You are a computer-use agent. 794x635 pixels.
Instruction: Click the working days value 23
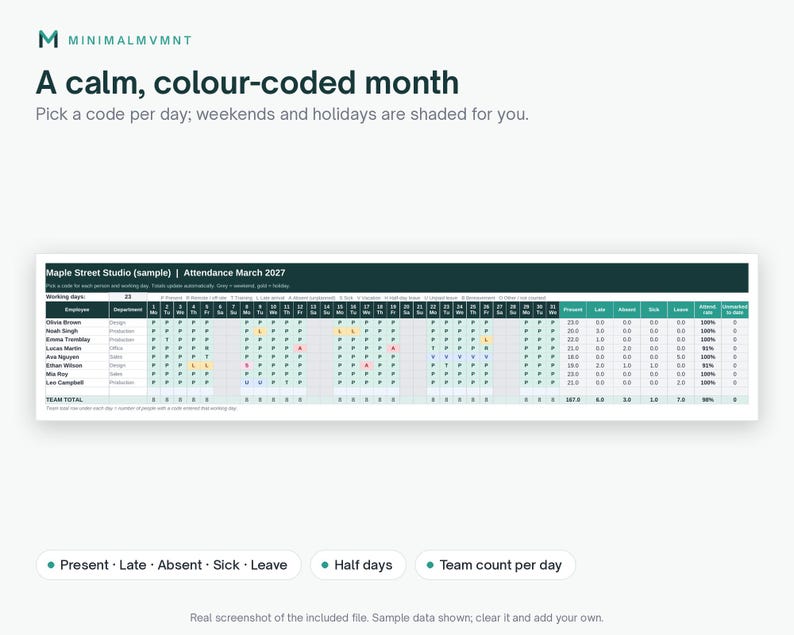tap(128, 297)
